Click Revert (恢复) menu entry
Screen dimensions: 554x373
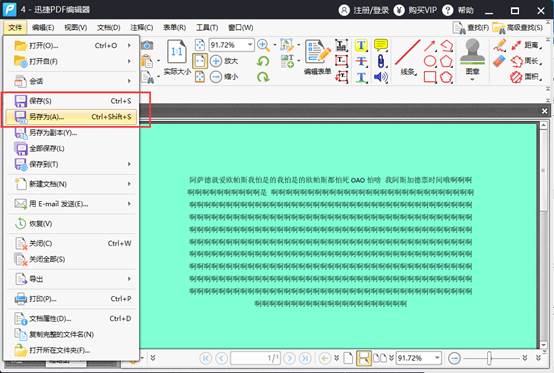[x=72, y=224]
